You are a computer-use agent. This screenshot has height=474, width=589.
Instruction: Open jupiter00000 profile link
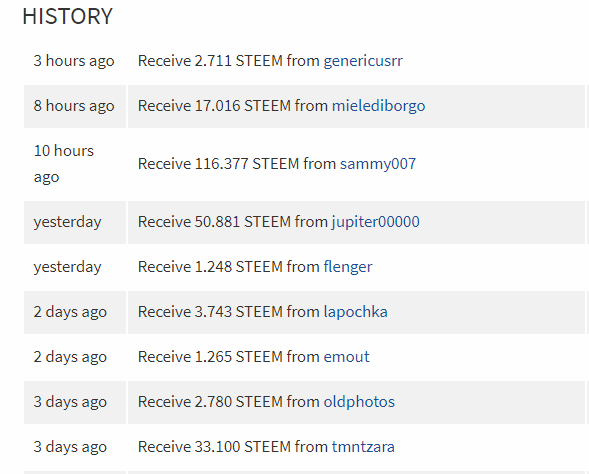pos(375,222)
